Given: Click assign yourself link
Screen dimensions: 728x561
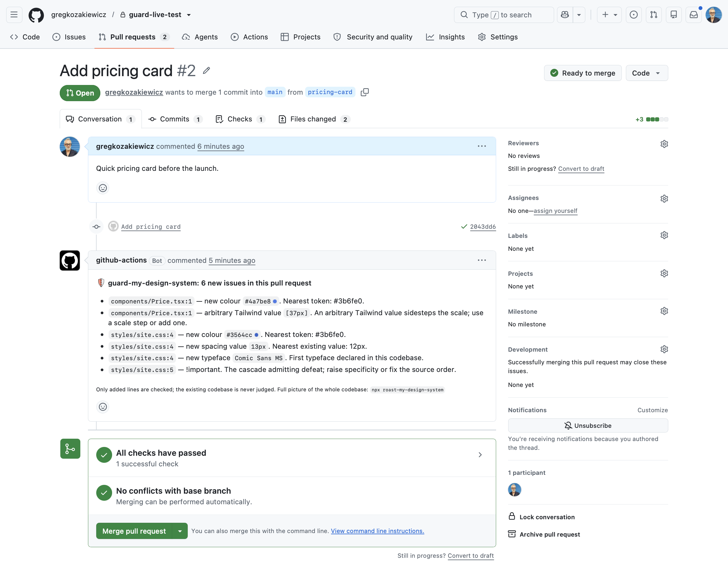Looking at the screenshot, I should (555, 211).
